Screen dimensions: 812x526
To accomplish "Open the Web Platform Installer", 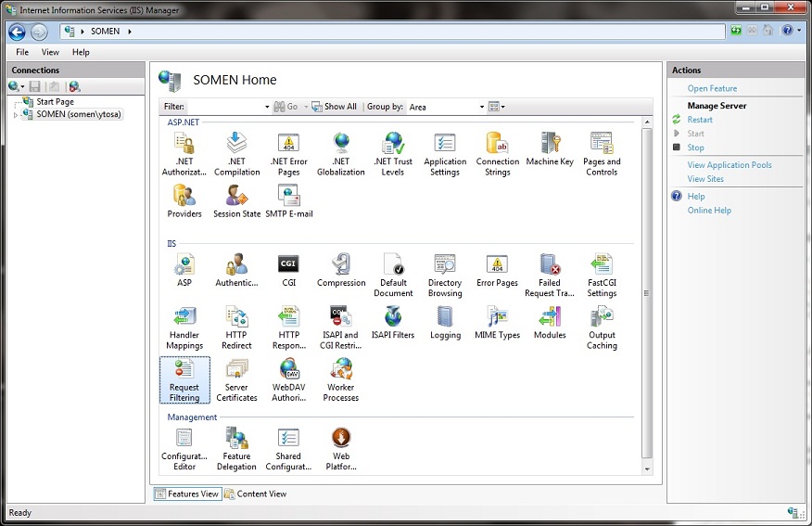I will click(x=341, y=449).
